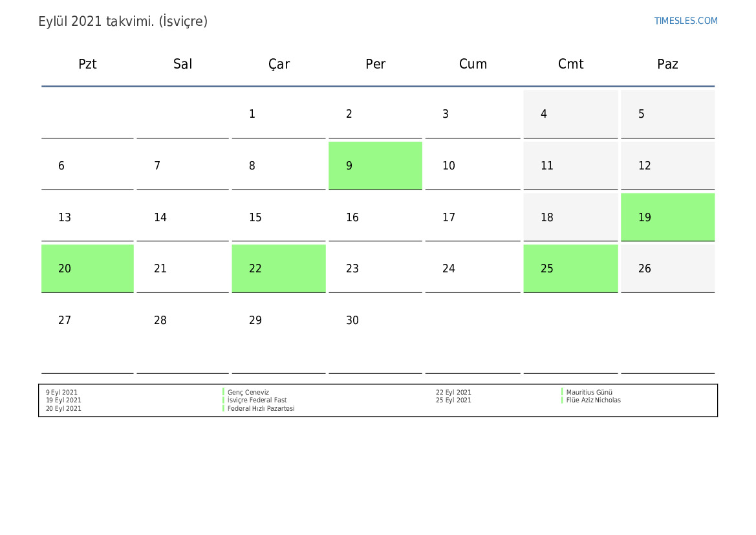The height and width of the screenshot is (535, 756).
Task: Click the highlighted Monday date 20
Action: (x=87, y=268)
